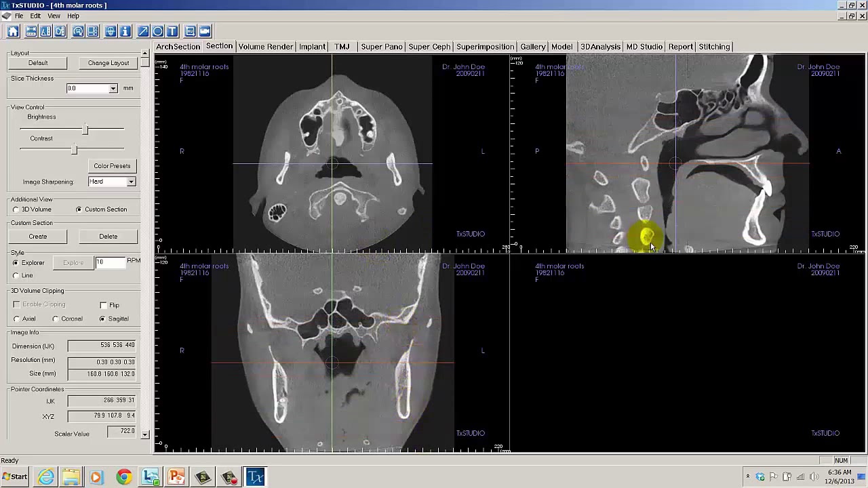This screenshot has height=488, width=868.
Task: Click the Change Layout button
Action: point(108,63)
